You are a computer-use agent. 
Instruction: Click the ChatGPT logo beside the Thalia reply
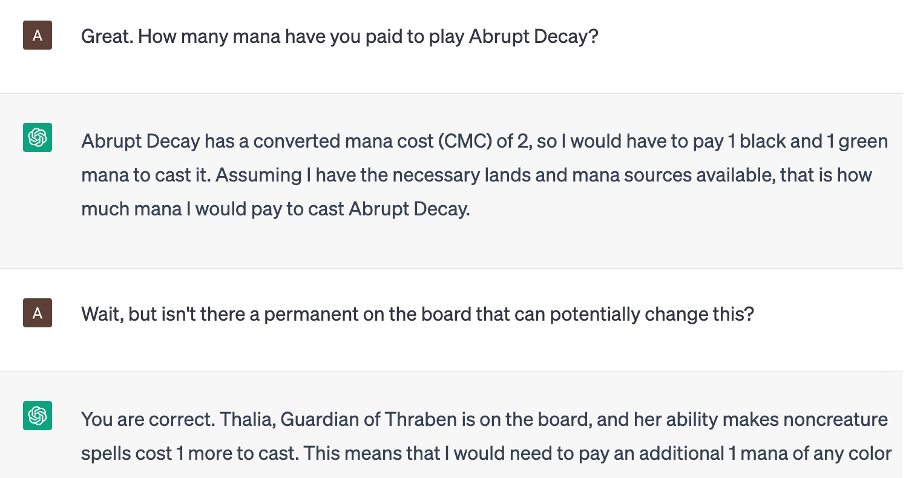point(37,416)
